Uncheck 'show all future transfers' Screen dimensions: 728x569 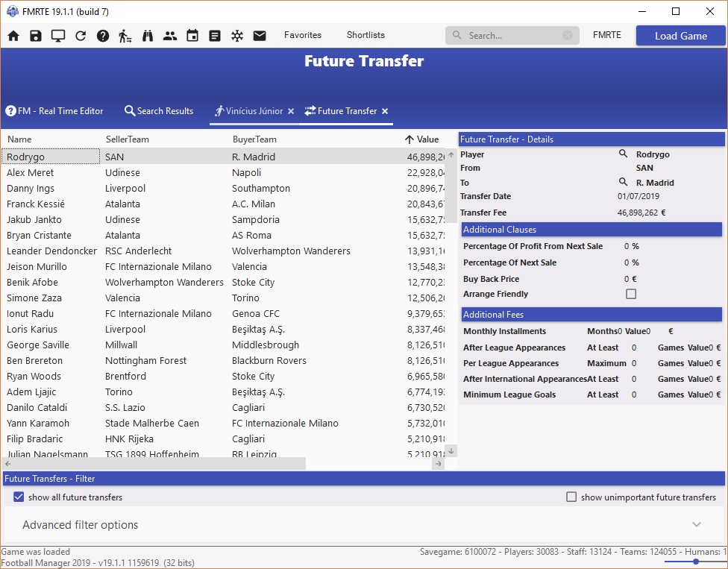pyautogui.click(x=19, y=497)
